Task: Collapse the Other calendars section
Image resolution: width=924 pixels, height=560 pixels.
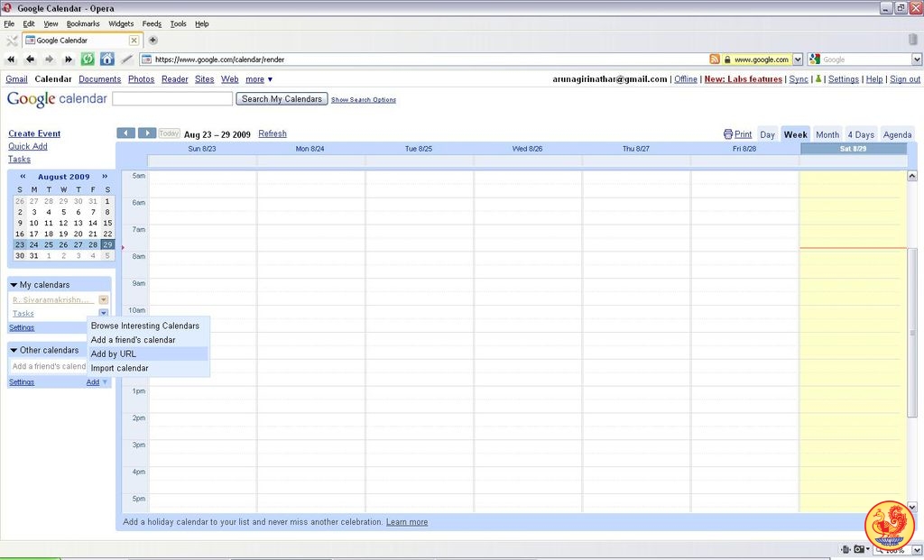Action: pyautogui.click(x=14, y=351)
